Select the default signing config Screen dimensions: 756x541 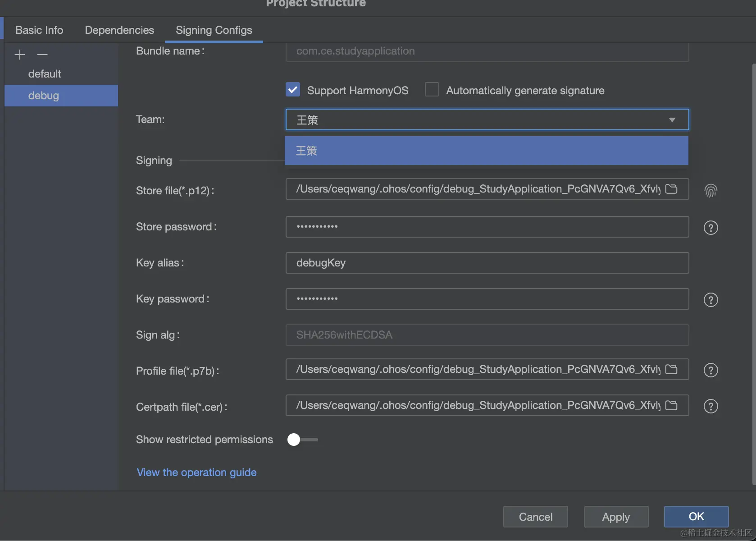[45, 74]
